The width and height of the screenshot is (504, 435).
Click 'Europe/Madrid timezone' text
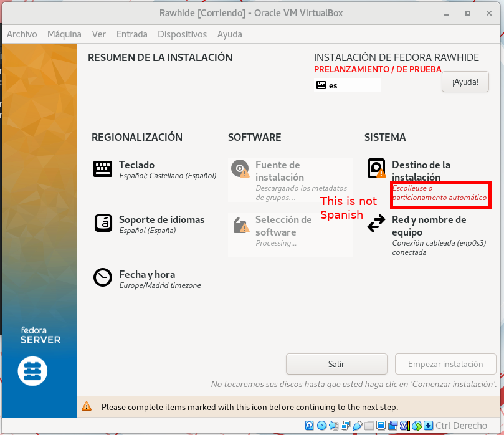(x=159, y=285)
